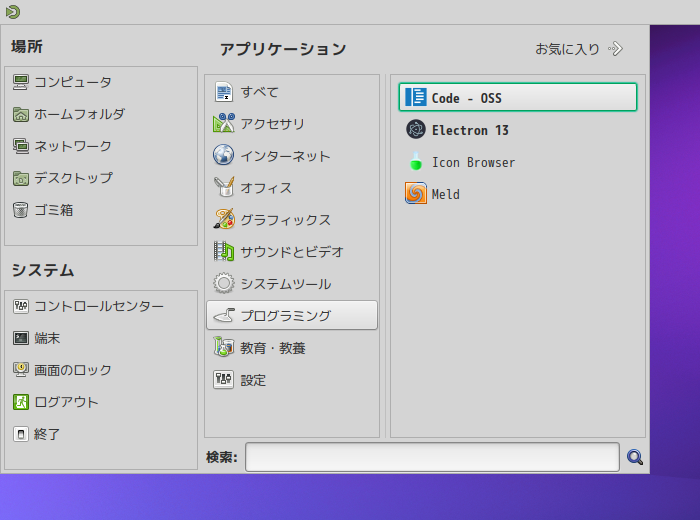Click the ホームフォルダ text label
Image resolution: width=700 pixels, height=520 pixels.
point(79,114)
